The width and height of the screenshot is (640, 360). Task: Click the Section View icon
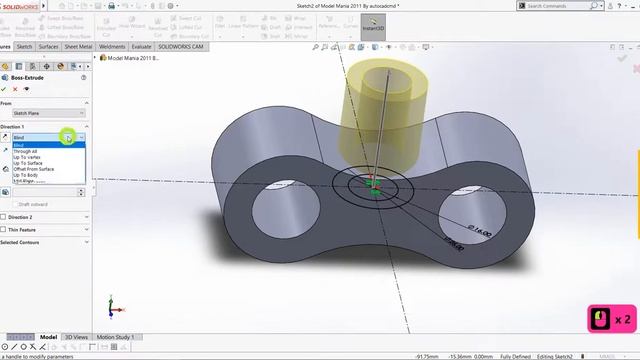(x=351, y=47)
